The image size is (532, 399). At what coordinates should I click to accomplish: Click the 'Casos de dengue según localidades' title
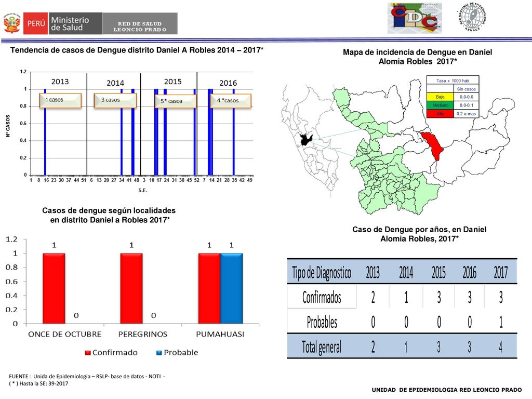click(109, 215)
